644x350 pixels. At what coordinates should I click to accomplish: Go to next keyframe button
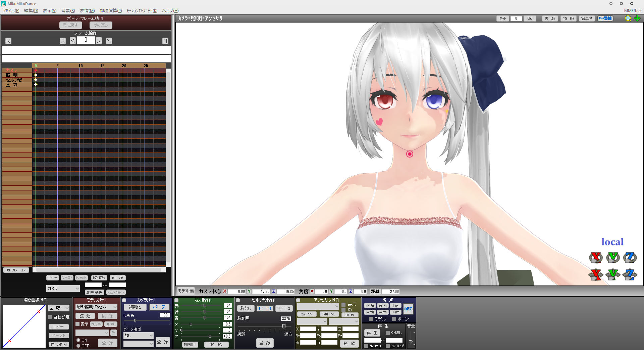pyautogui.click(x=109, y=41)
